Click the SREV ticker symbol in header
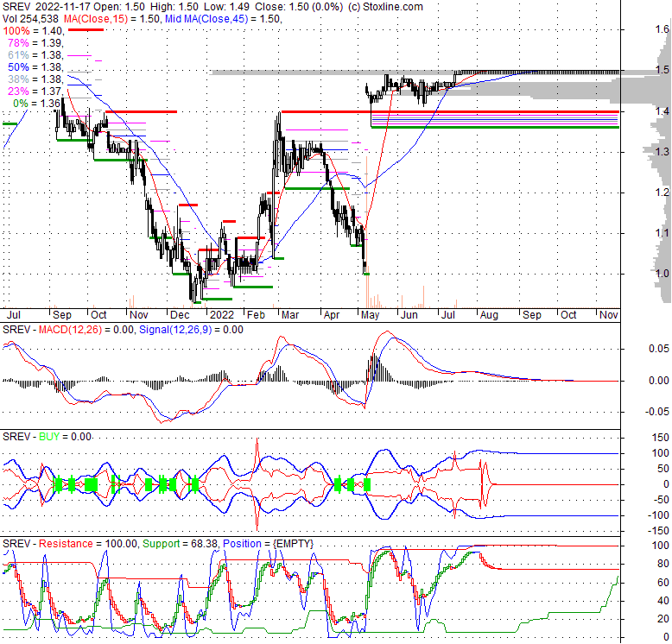Viewport: 672px width, 644px height. coord(16,7)
